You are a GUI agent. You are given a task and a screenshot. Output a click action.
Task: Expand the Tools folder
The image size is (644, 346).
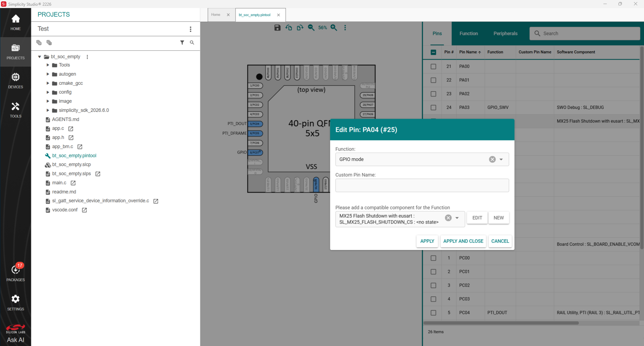(x=48, y=65)
